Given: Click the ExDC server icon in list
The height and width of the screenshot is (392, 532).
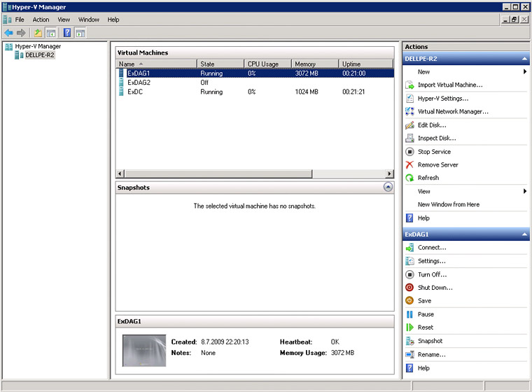Looking at the screenshot, I should tap(121, 92).
